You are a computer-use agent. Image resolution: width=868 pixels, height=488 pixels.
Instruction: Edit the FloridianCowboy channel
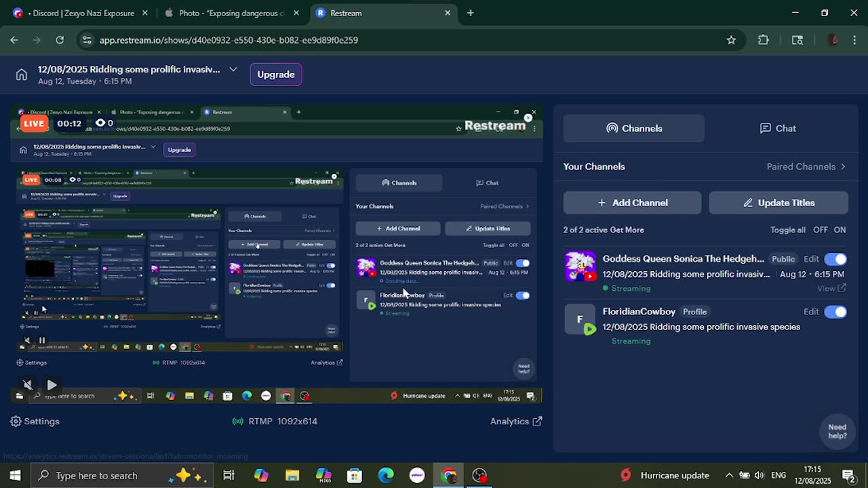tap(811, 312)
